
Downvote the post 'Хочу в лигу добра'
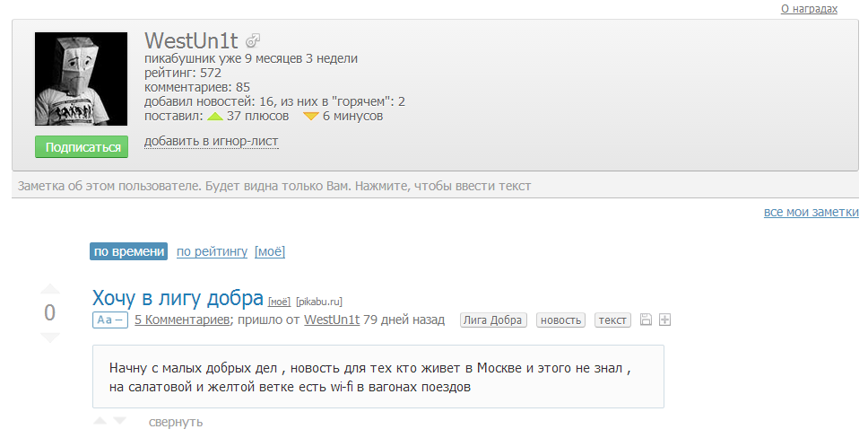[50, 337]
